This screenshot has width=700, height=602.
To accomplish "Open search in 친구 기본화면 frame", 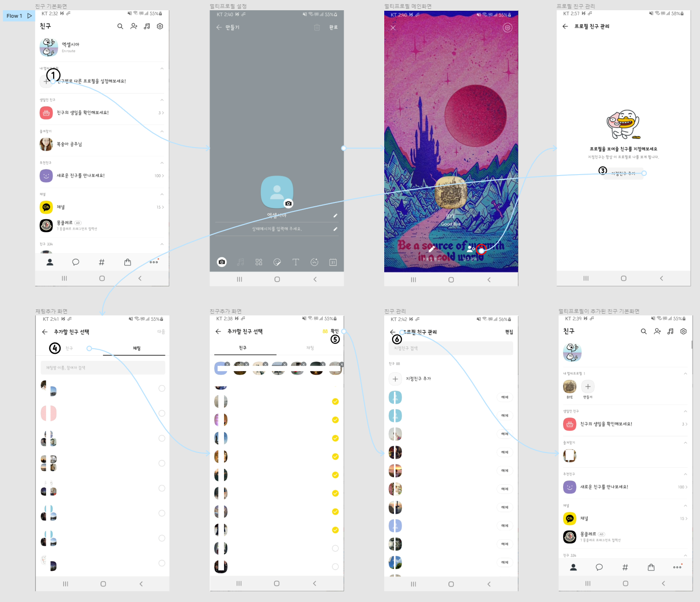I will (x=120, y=27).
